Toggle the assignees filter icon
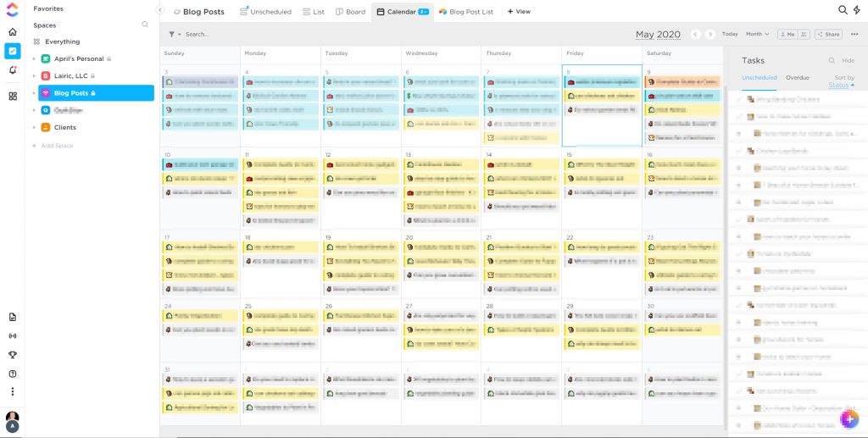Screen dimensions: 868x438 (804, 34)
